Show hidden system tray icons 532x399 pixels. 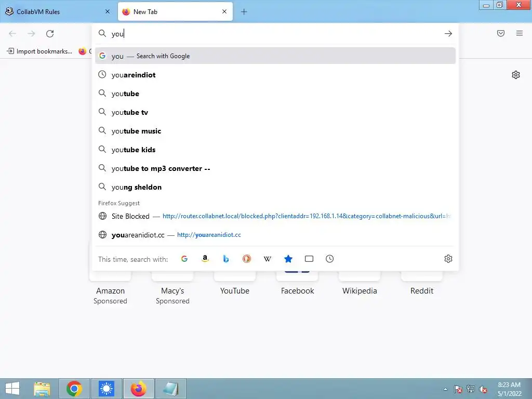pos(445,389)
